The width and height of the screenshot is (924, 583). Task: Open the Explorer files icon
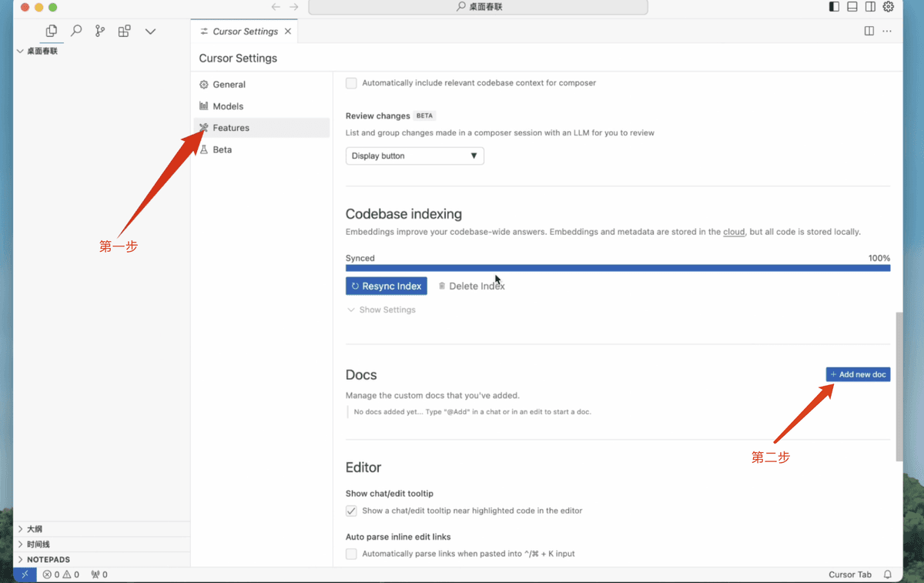pyautogui.click(x=52, y=32)
